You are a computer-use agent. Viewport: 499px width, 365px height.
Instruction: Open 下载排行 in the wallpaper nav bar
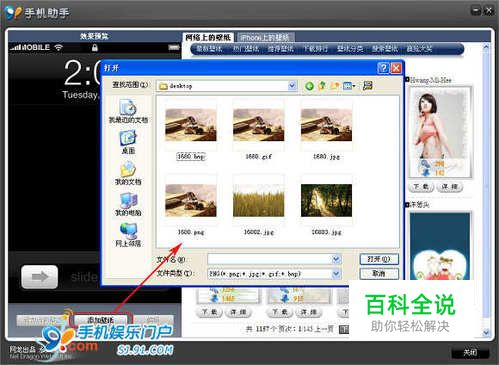[x=315, y=49]
